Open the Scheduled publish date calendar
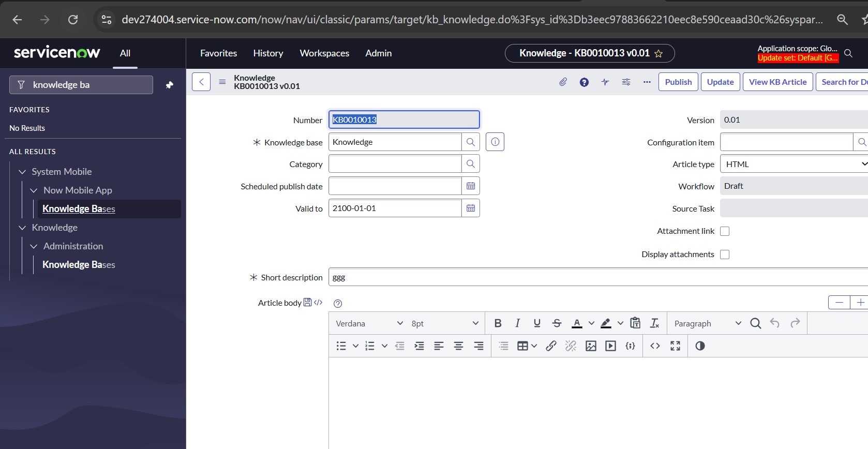This screenshot has height=449, width=868. point(470,186)
